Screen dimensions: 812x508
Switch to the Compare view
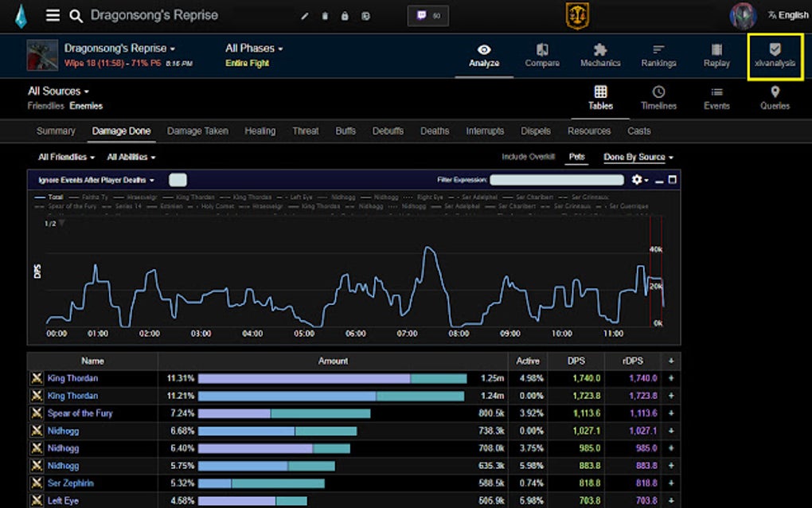point(542,56)
